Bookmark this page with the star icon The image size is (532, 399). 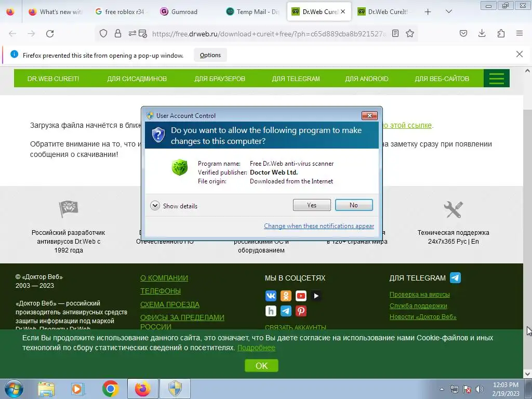click(410, 33)
